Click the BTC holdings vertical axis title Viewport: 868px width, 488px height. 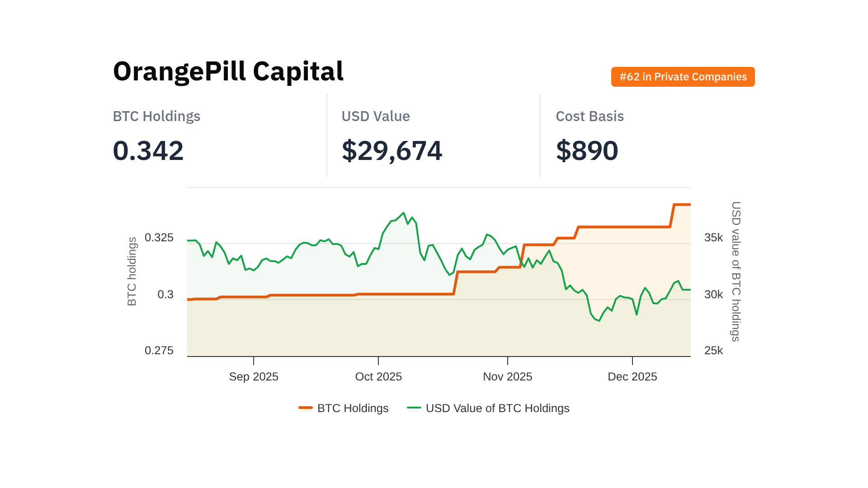pos(132,271)
